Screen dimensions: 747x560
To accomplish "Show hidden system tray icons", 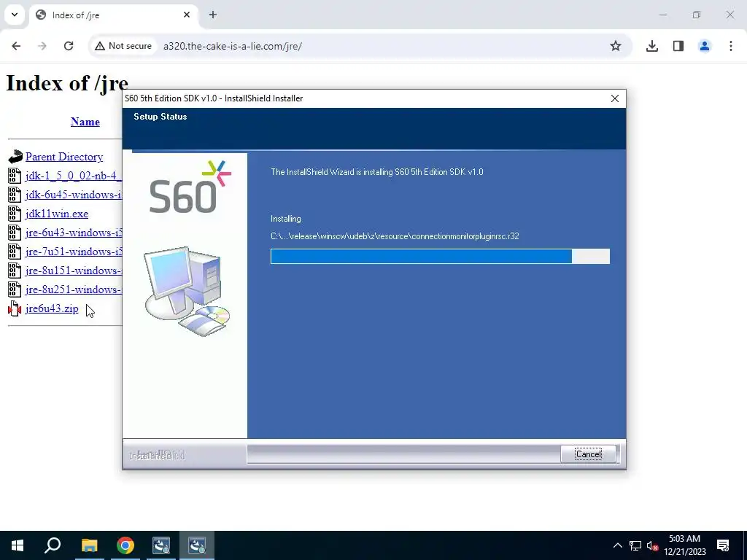I will (617, 545).
